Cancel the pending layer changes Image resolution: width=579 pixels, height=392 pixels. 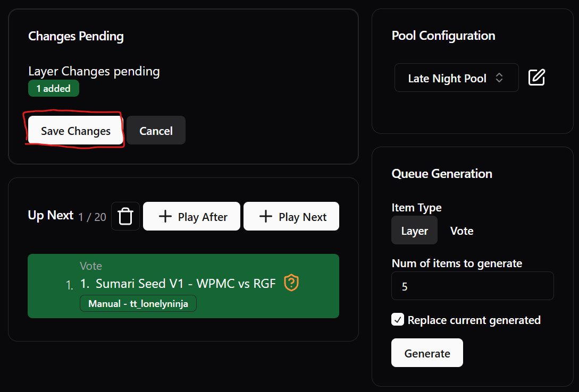(156, 131)
